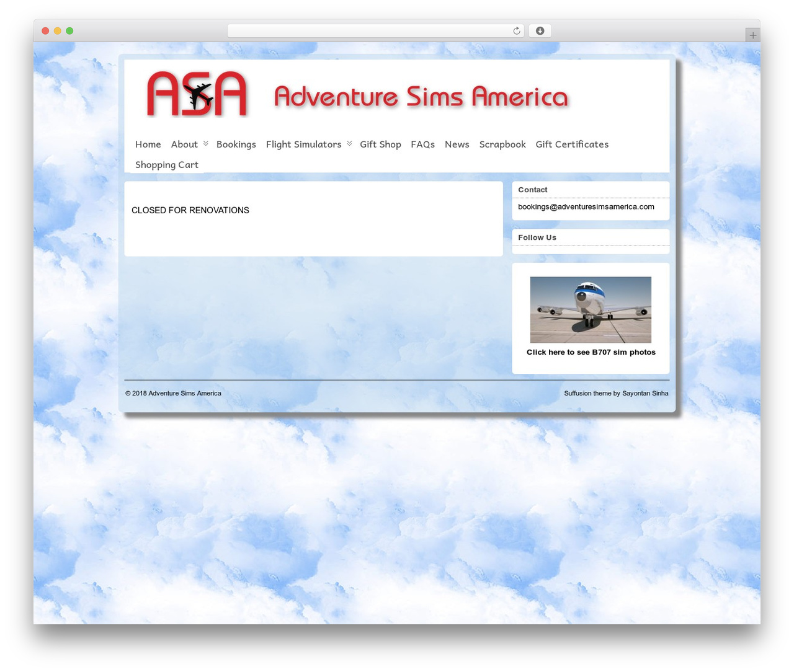Viewport: 794px width, 672px height.
Task: Focus the browser address bar
Action: click(376, 31)
